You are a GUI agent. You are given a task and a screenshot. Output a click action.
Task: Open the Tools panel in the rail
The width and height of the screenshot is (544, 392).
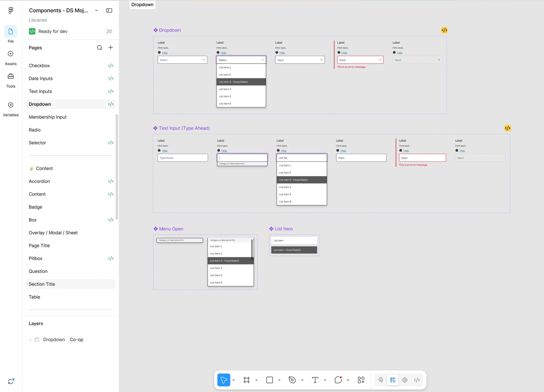11,80
